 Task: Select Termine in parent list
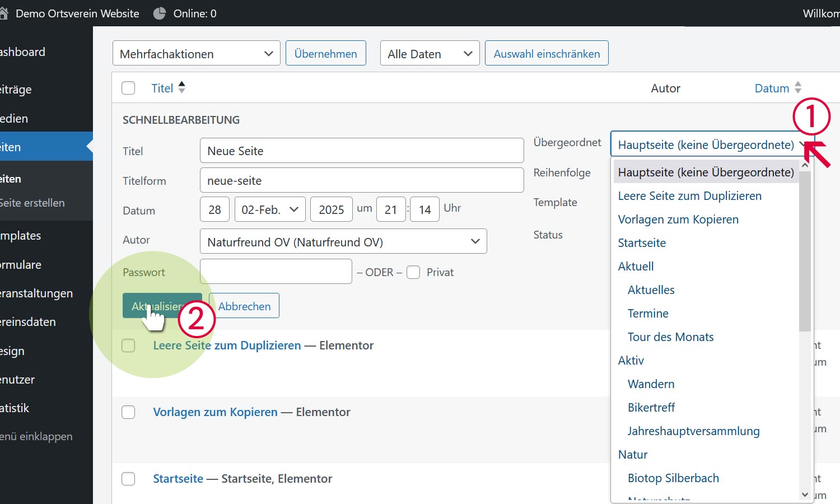(x=648, y=314)
